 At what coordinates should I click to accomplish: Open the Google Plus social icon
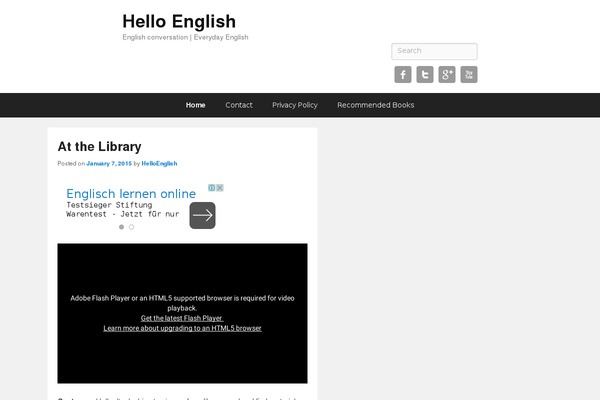447,75
